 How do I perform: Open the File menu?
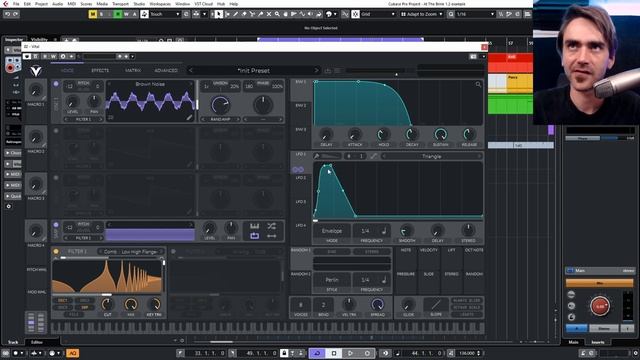[16, 4]
